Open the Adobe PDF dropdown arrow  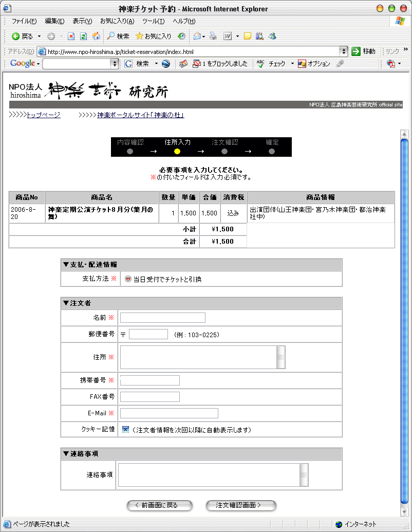pos(400,63)
